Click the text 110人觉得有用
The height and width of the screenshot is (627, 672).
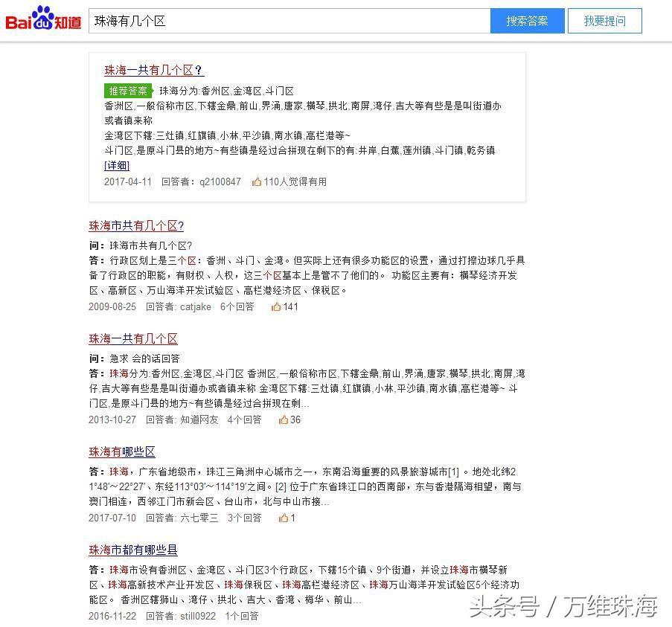click(295, 181)
